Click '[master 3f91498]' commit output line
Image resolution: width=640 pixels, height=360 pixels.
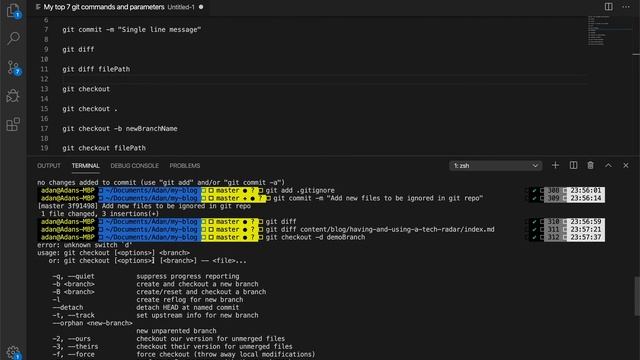point(144,206)
